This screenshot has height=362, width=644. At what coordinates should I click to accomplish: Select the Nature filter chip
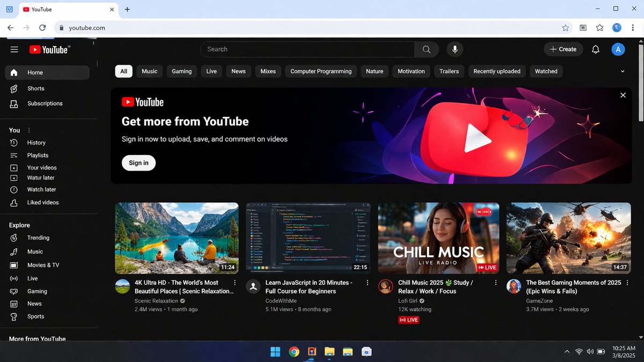tap(375, 71)
